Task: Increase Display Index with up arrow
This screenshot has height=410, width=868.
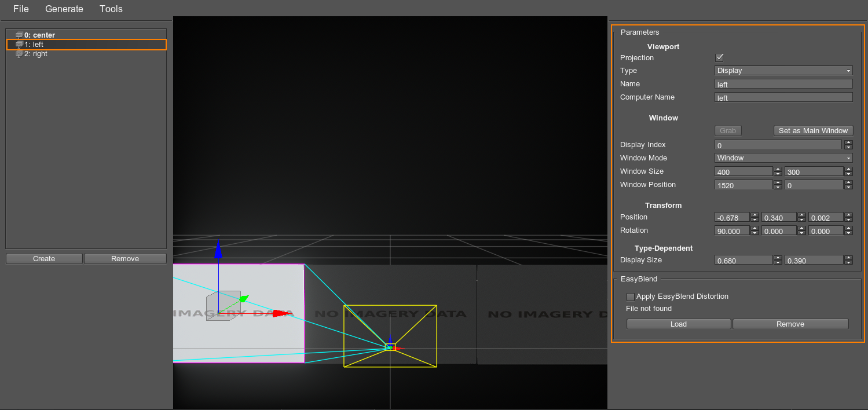Action: point(848,142)
